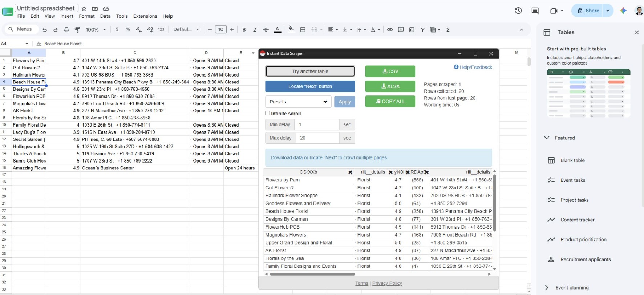Click the insert link icon
The width and height of the screenshot is (644, 295).
[390, 30]
